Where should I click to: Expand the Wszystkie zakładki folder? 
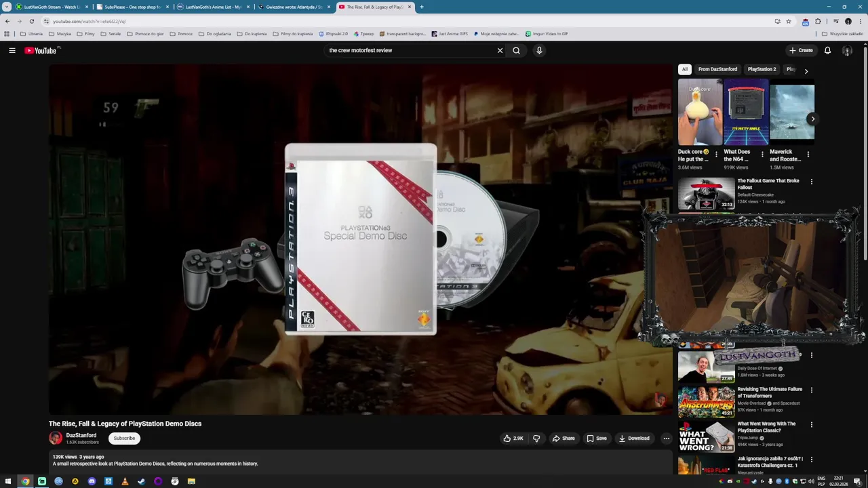(x=842, y=33)
